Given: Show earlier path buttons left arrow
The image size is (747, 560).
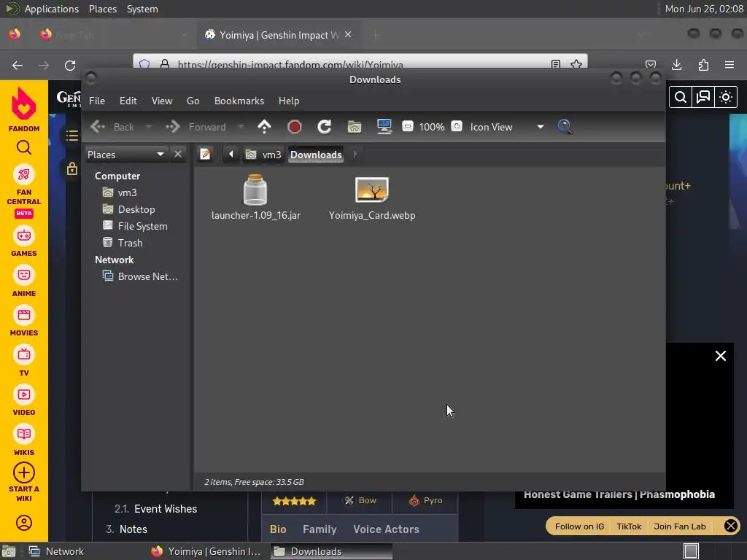Looking at the screenshot, I should click(231, 155).
